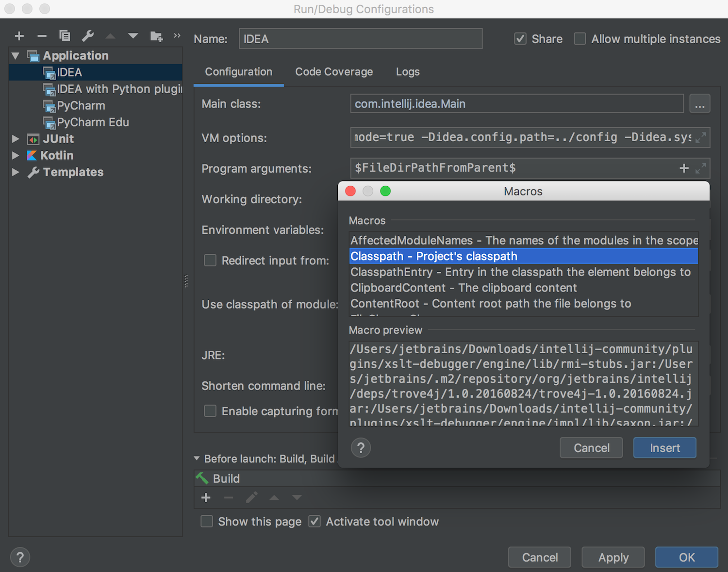The image size is (728, 572).
Task: Enable Allow multiple instances
Action: [x=580, y=38]
